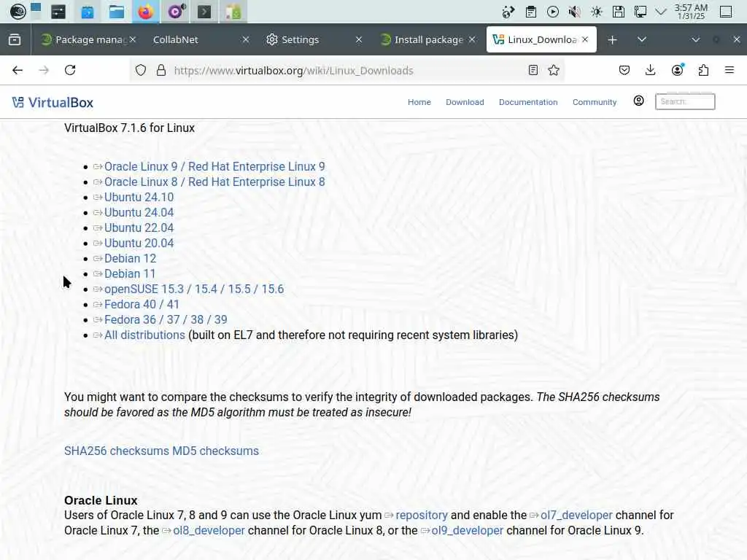Click the tracking protection shield icon
The height and width of the screenshot is (560, 747).
pyautogui.click(x=141, y=71)
